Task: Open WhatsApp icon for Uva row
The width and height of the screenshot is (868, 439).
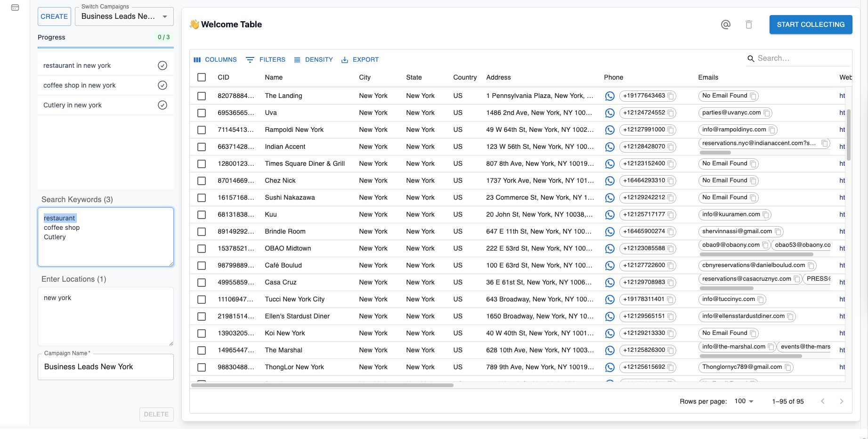Action: 610,113
